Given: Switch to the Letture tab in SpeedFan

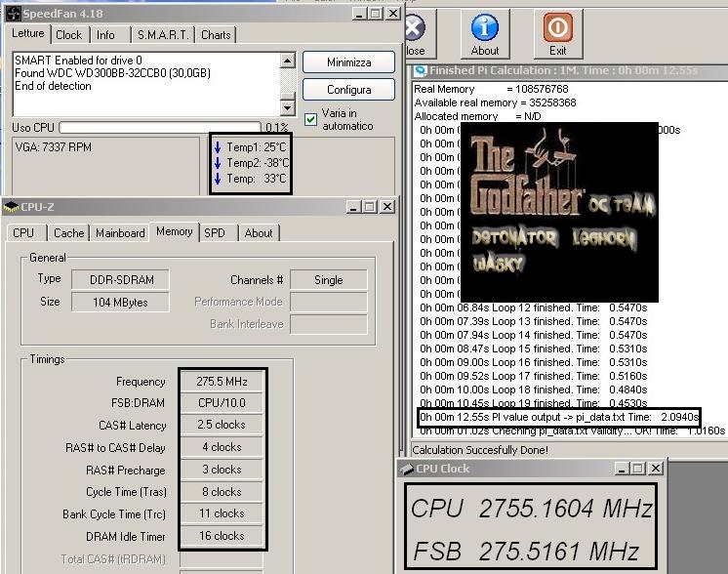Looking at the screenshot, I should (28, 33).
